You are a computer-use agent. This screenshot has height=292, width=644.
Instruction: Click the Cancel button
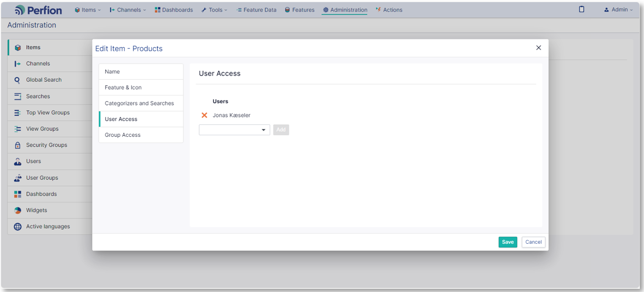click(x=533, y=242)
